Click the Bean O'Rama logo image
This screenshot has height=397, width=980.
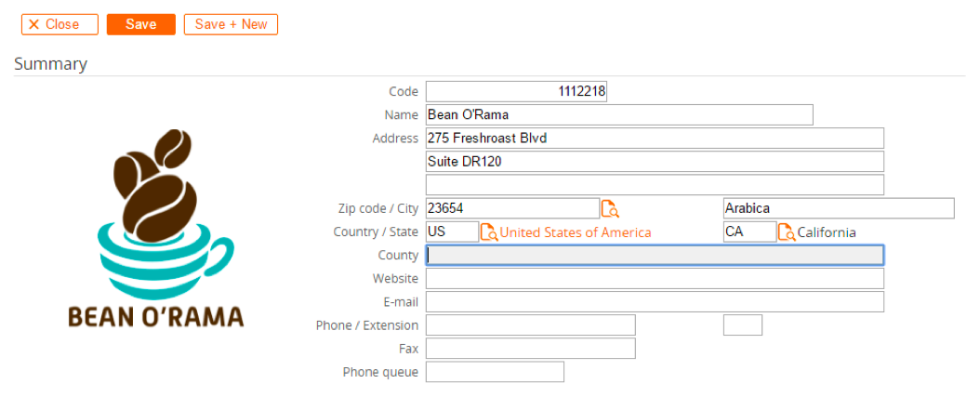(156, 228)
